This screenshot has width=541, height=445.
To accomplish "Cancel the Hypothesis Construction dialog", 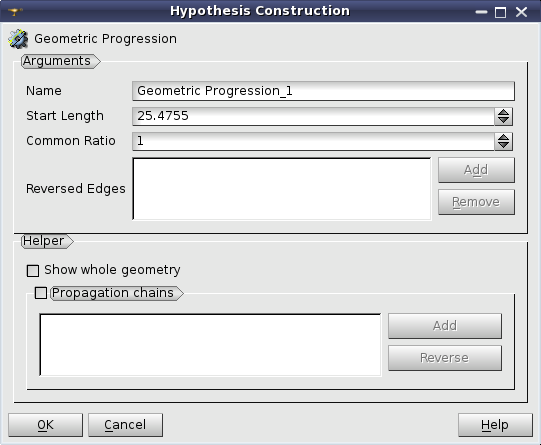I will click(125, 425).
